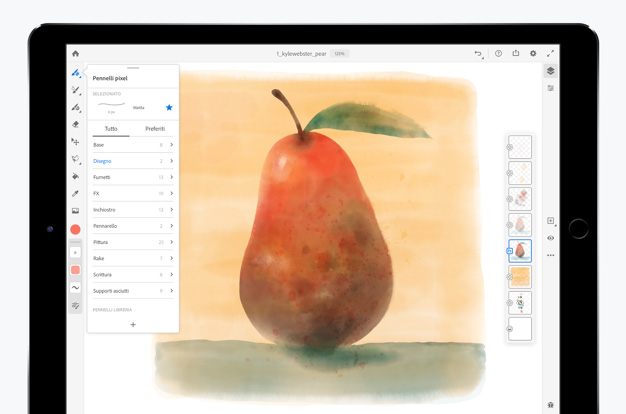This screenshot has width=626, height=414.
Task: Expand the Base brush category
Action: click(x=133, y=145)
